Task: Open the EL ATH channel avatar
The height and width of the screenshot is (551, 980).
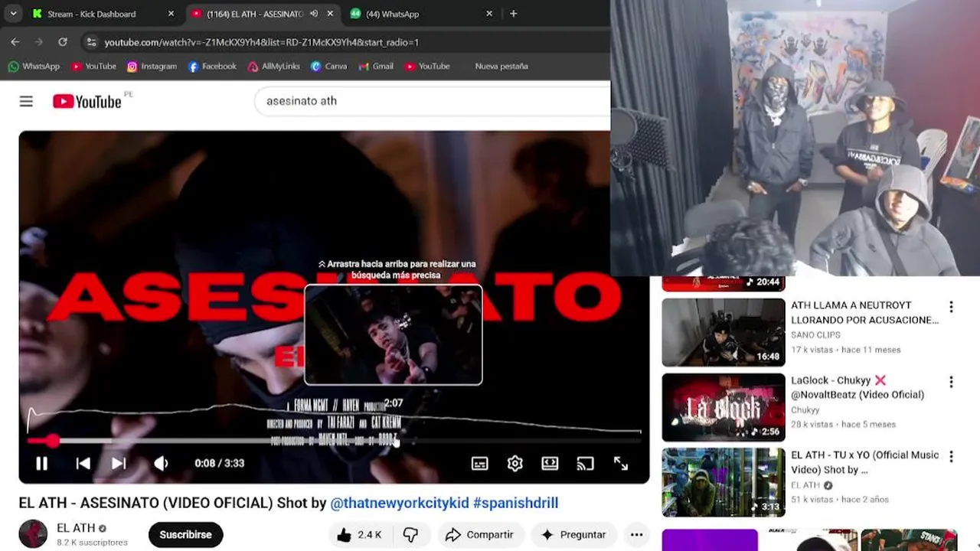Action: click(x=33, y=534)
